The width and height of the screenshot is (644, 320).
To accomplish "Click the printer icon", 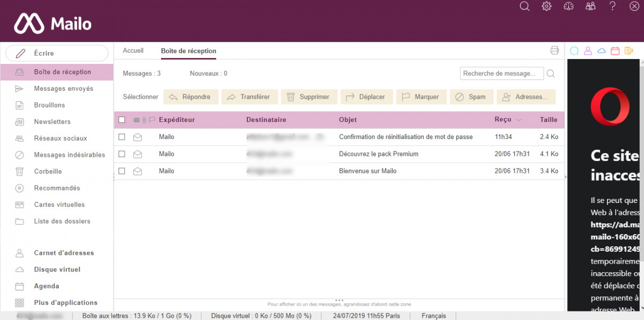I will point(554,50).
